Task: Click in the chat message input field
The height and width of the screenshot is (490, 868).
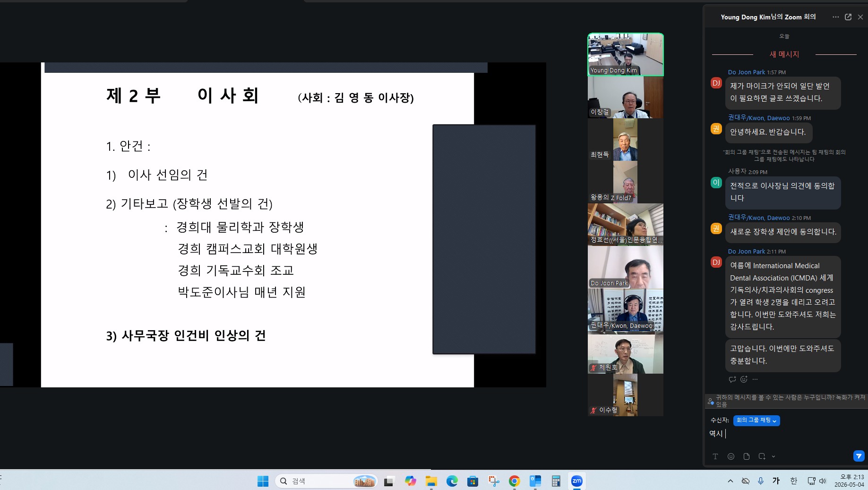Action: pos(785,433)
